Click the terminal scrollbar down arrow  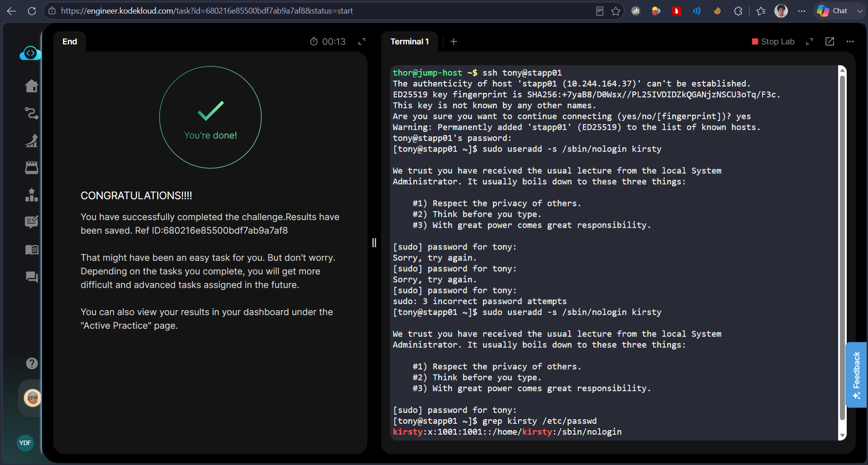pyautogui.click(x=842, y=436)
